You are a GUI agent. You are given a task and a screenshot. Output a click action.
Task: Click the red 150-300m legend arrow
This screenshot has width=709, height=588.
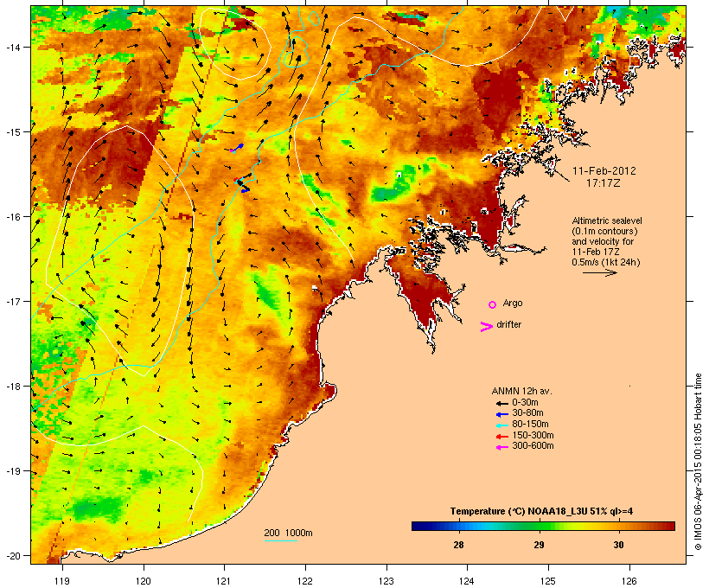point(501,436)
